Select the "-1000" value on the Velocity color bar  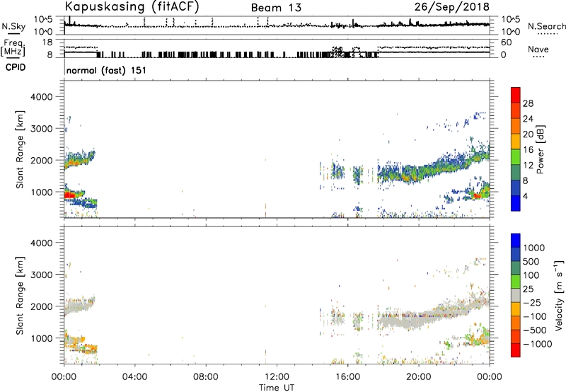537,344
